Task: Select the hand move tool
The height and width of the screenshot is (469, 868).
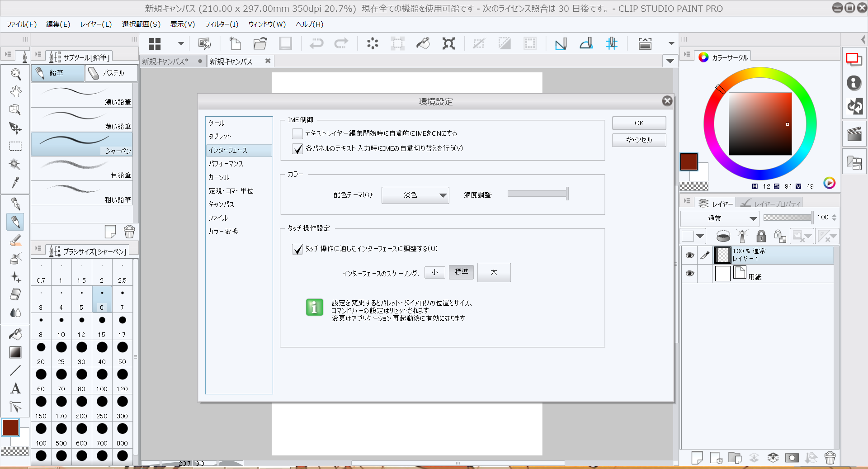Action: click(16, 92)
